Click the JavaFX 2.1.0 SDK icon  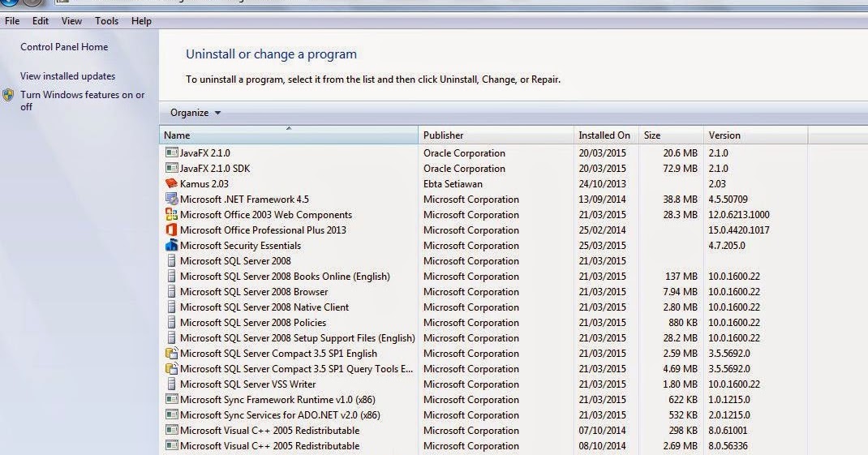(172, 168)
